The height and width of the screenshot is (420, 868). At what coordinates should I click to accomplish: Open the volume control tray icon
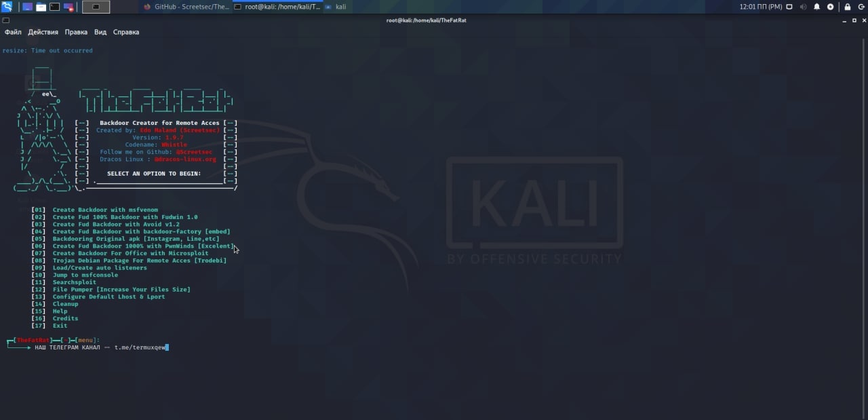pyautogui.click(x=804, y=7)
